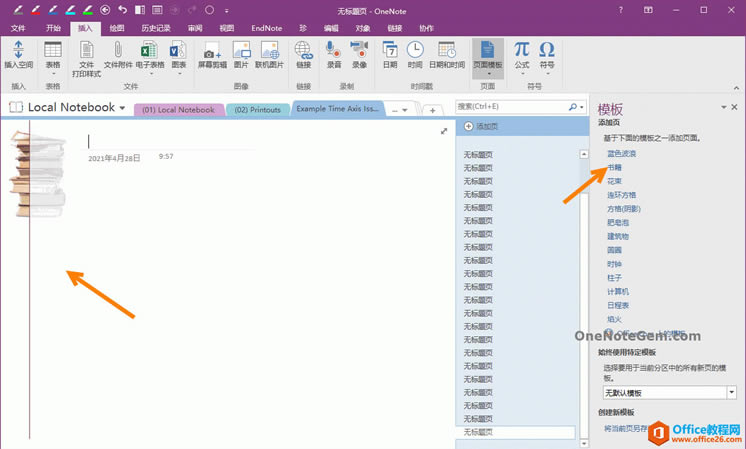The height and width of the screenshot is (449, 746).
Task: Click 插入空间 (Insert Space) icon
Action: tap(19, 55)
